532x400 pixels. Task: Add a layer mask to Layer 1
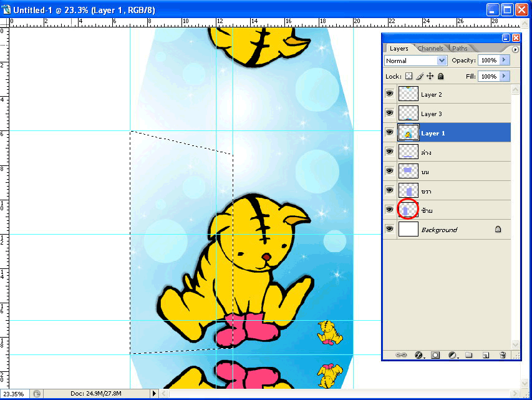click(x=435, y=355)
